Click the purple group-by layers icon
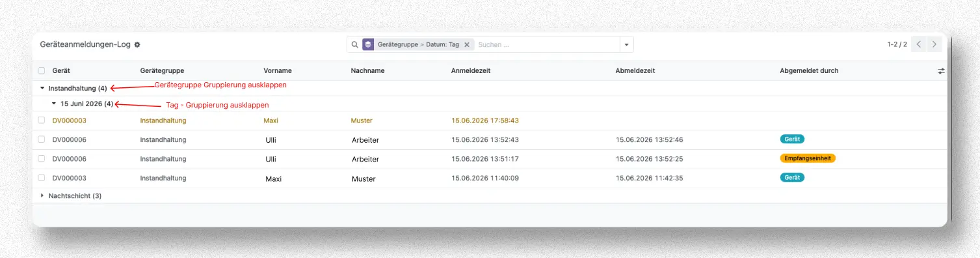Viewport: 980px width, 258px height. tap(368, 45)
